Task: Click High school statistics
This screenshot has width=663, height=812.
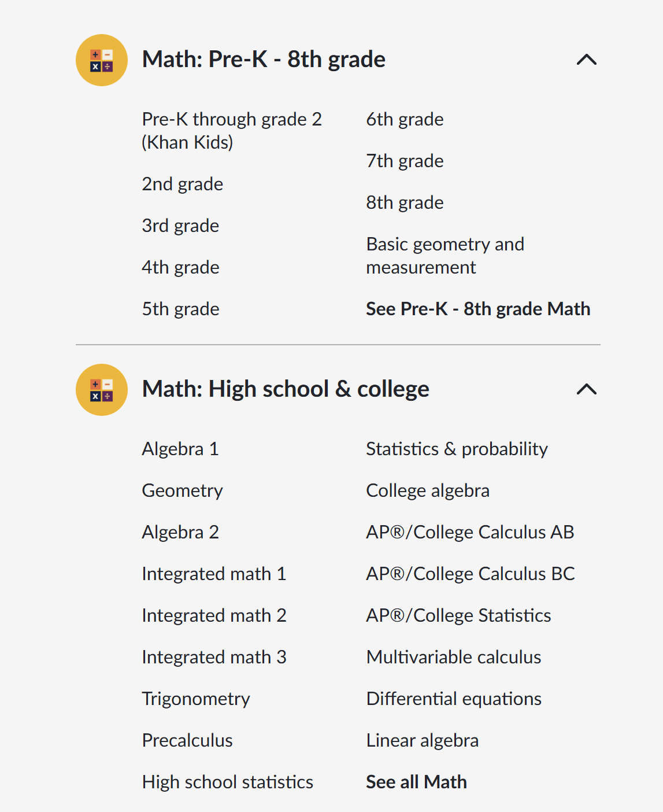Action: click(227, 782)
